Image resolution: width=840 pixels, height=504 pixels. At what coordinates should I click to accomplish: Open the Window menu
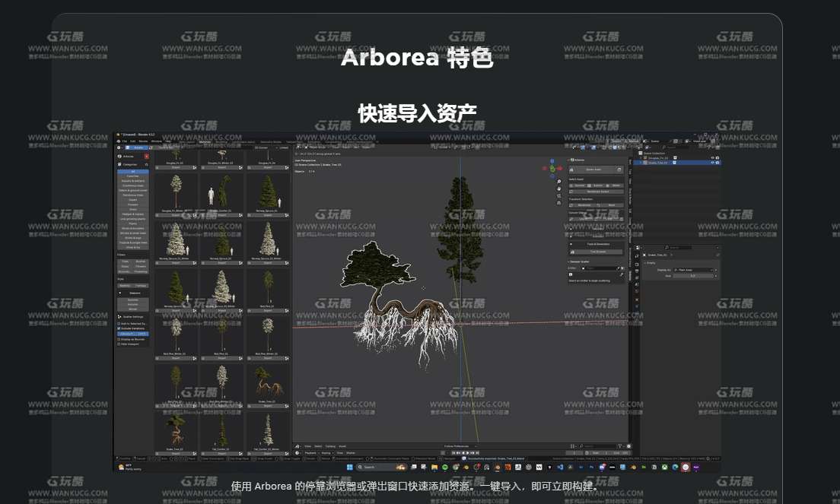157,141
